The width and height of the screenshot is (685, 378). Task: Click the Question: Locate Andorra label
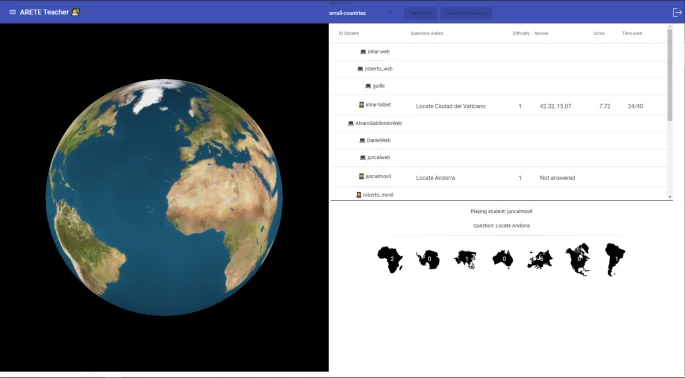(x=501, y=225)
